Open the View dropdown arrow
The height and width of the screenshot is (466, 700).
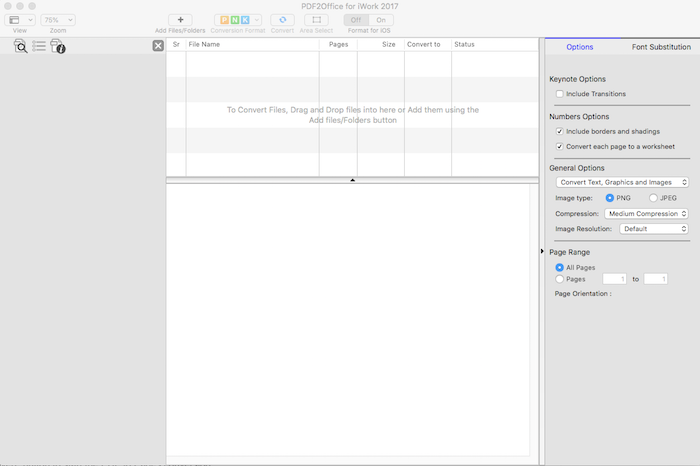(30, 20)
